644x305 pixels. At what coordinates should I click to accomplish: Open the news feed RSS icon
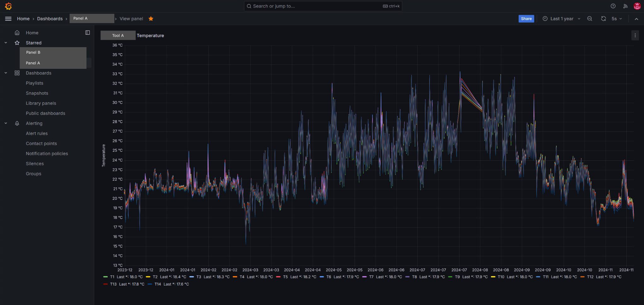(x=625, y=6)
